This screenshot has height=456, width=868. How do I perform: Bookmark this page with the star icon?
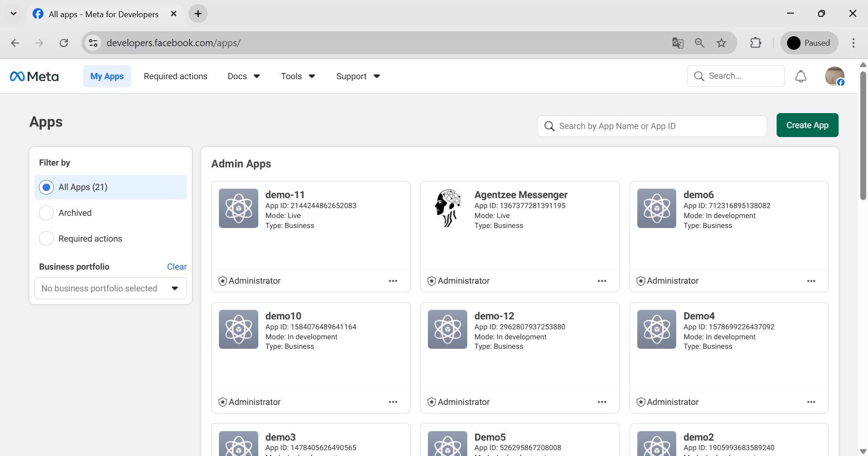tap(721, 43)
